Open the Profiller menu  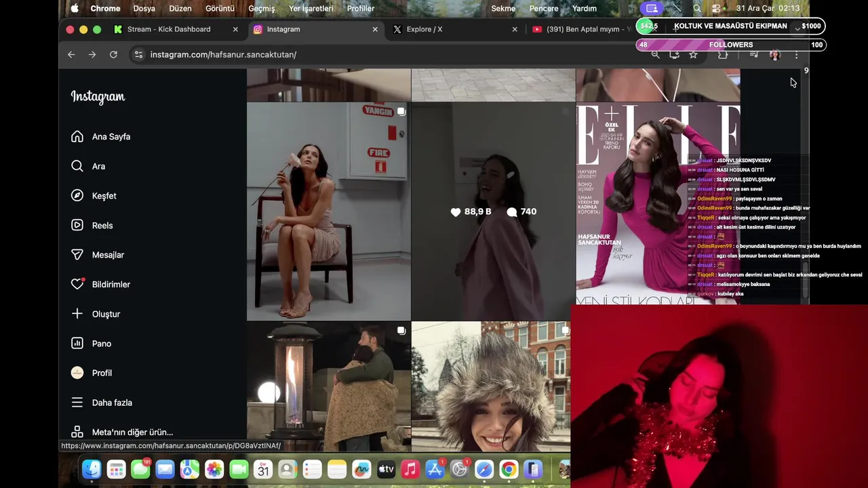[360, 8]
